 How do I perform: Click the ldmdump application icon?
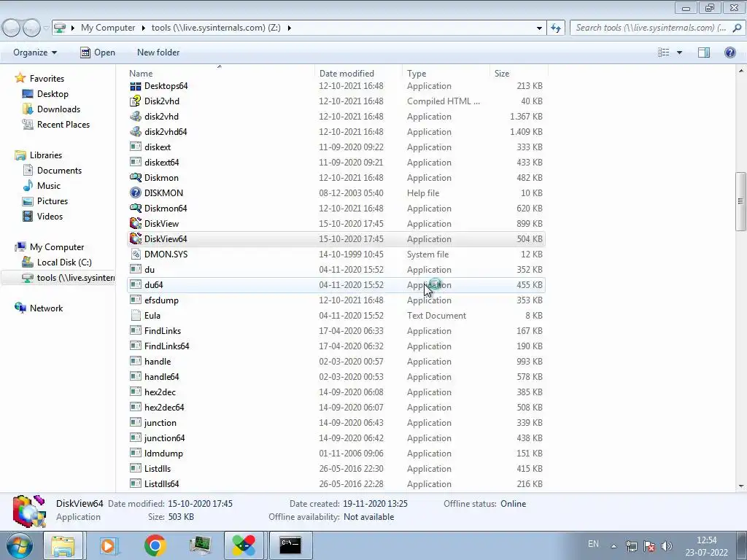136,453
